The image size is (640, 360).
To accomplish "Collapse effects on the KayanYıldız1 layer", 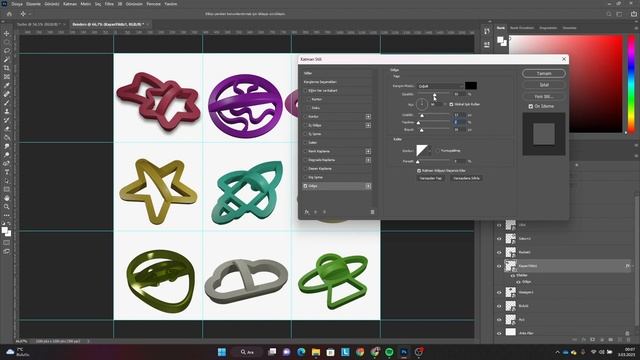I will click(633, 266).
